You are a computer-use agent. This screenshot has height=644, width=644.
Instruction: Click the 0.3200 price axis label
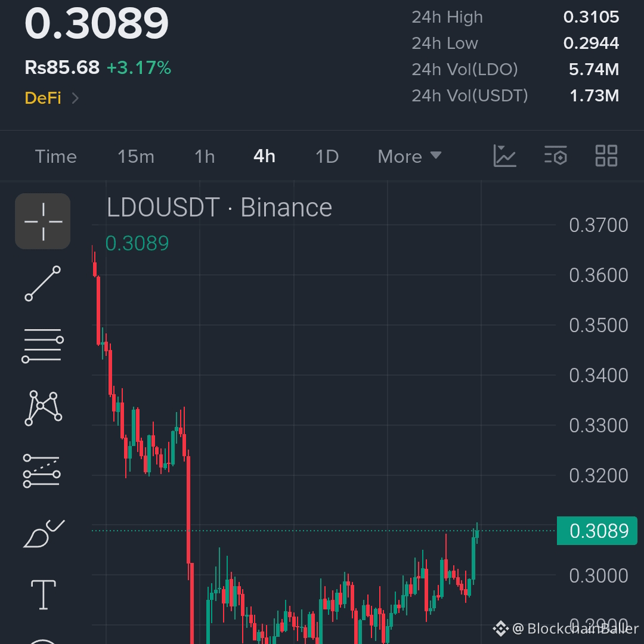click(599, 476)
